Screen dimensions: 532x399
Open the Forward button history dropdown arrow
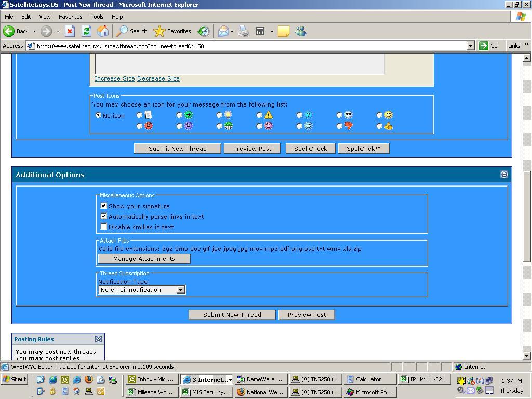58,31
